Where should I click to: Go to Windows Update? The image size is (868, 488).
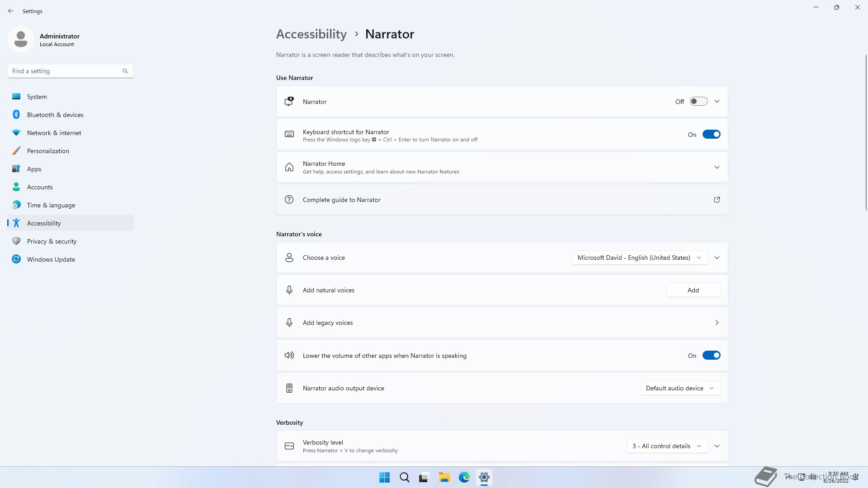tap(71, 259)
